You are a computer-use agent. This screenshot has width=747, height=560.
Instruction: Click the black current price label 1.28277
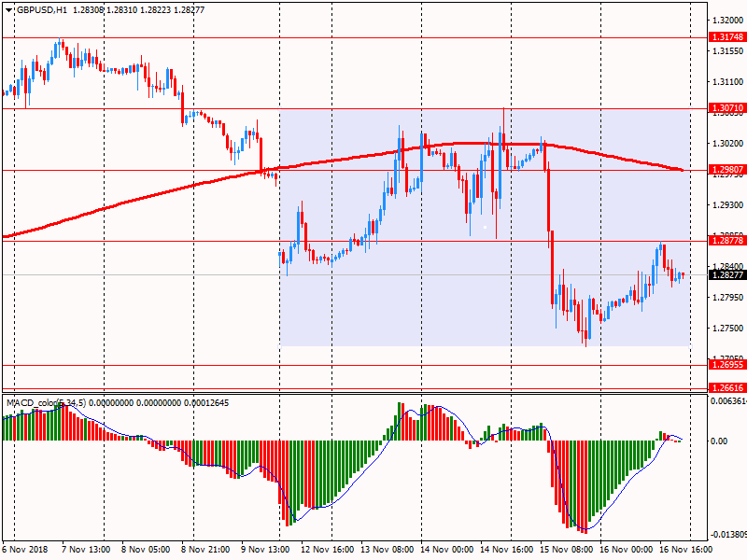tap(727, 274)
